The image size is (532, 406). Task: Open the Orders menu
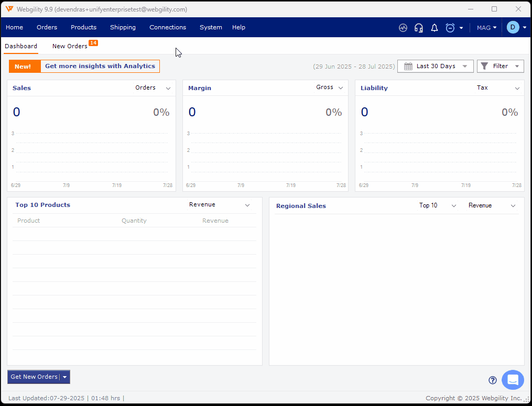point(47,27)
